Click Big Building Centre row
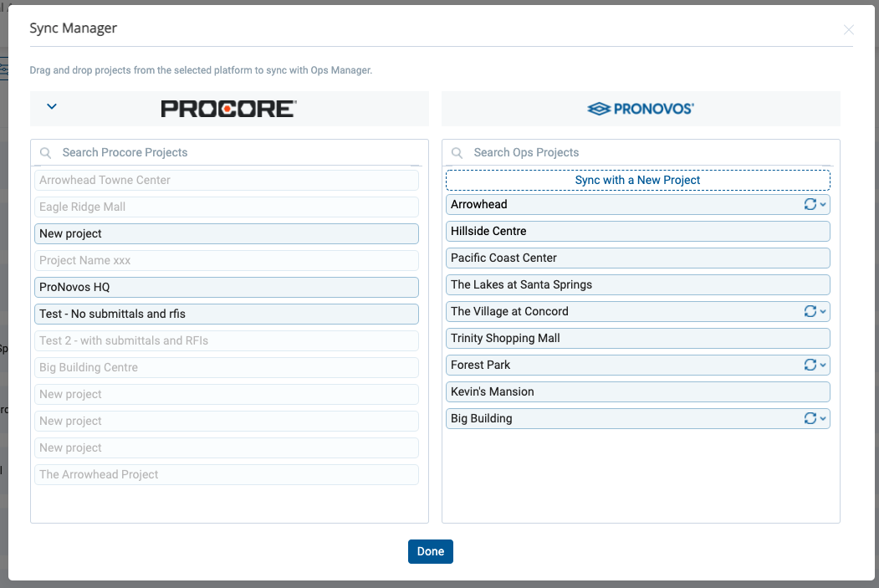The height and width of the screenshot is (588, 879). click(227, 368)
